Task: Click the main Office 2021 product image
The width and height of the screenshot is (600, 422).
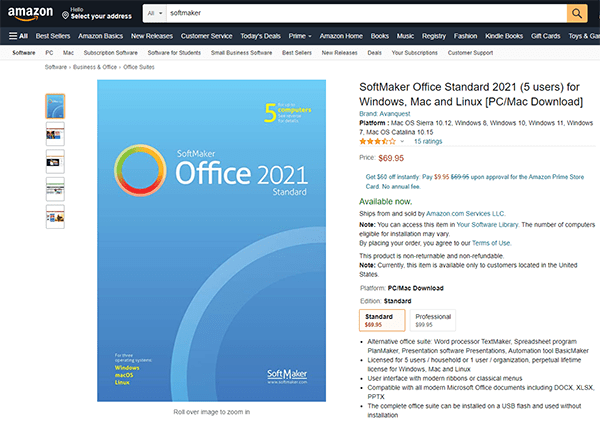Action: click(x=212, y=241)
